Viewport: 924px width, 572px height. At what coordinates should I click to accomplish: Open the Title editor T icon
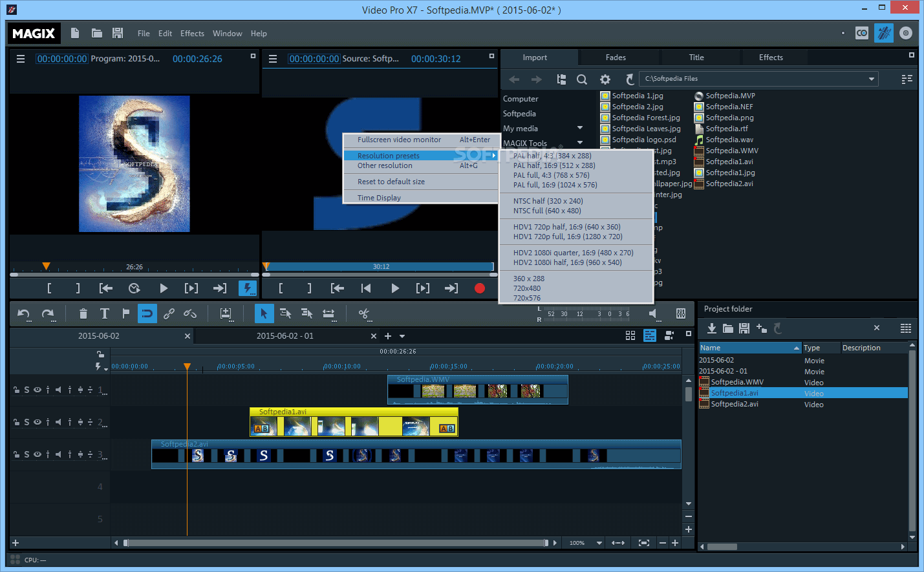pyautogui.click(x=104, y=313)
